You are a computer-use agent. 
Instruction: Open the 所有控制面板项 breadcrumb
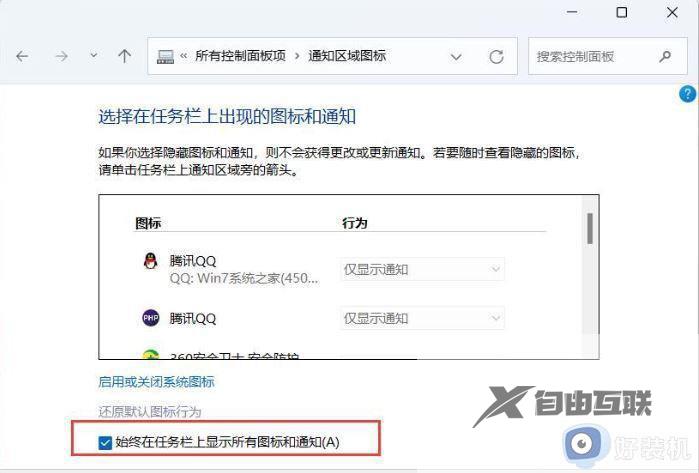click(x=241, y=56)
